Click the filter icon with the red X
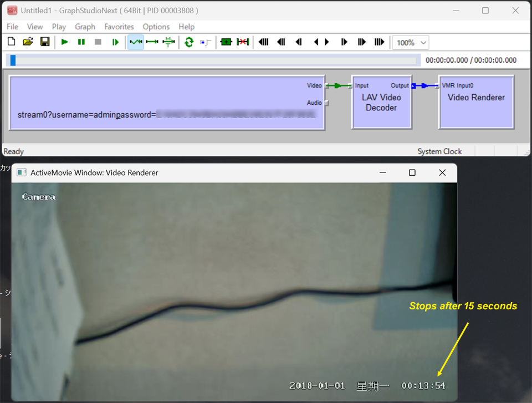Image resolution: width=532 pixels, height=403 pixels. tap(243, 42)
